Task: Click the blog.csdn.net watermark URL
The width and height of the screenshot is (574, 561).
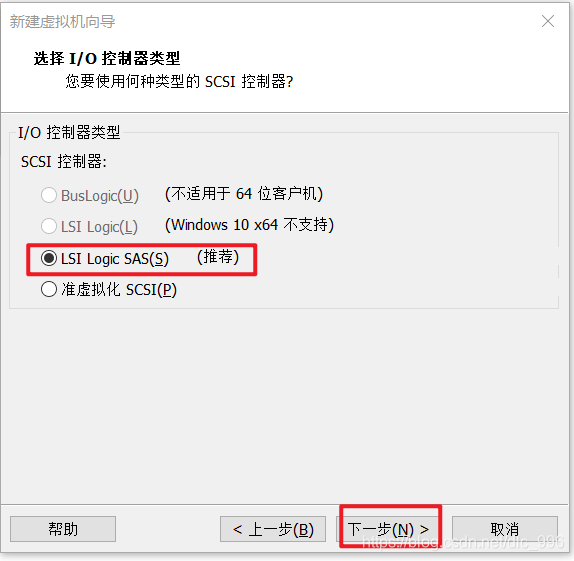Action: (463, 542)
